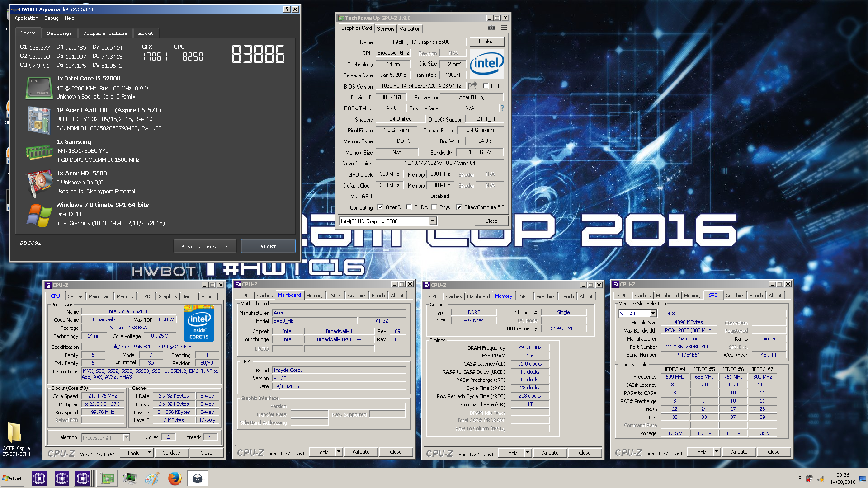
Task: Toggle the PhysX checkbox
Action: click(434, 207)
